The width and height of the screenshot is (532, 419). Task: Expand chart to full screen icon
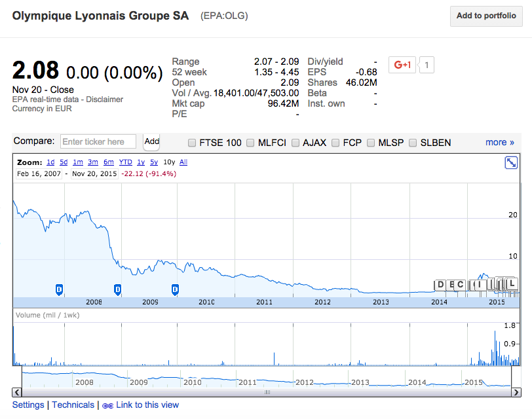coord(511,163)
